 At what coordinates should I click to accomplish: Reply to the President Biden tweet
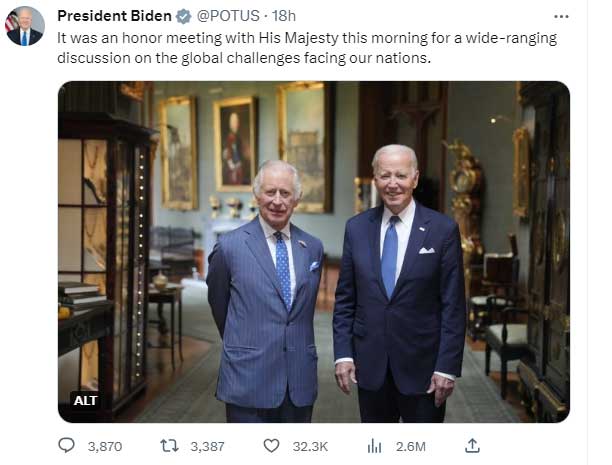(67, 446)
